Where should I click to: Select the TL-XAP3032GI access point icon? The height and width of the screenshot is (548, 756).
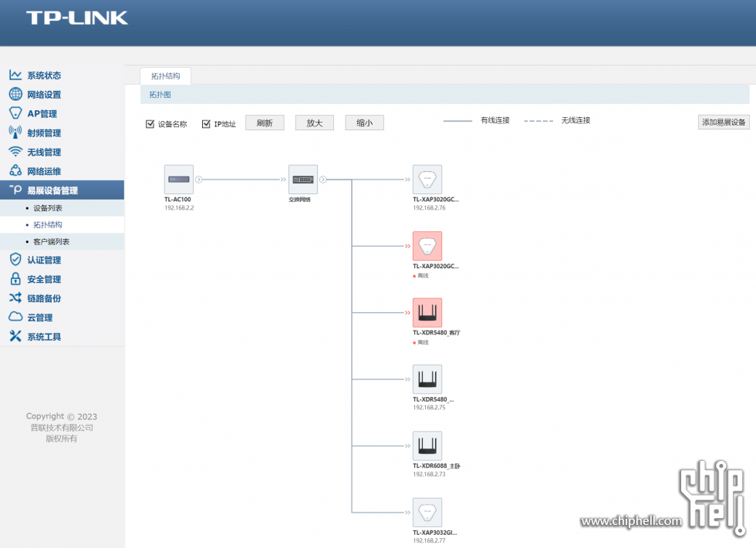tap(427, 513)
